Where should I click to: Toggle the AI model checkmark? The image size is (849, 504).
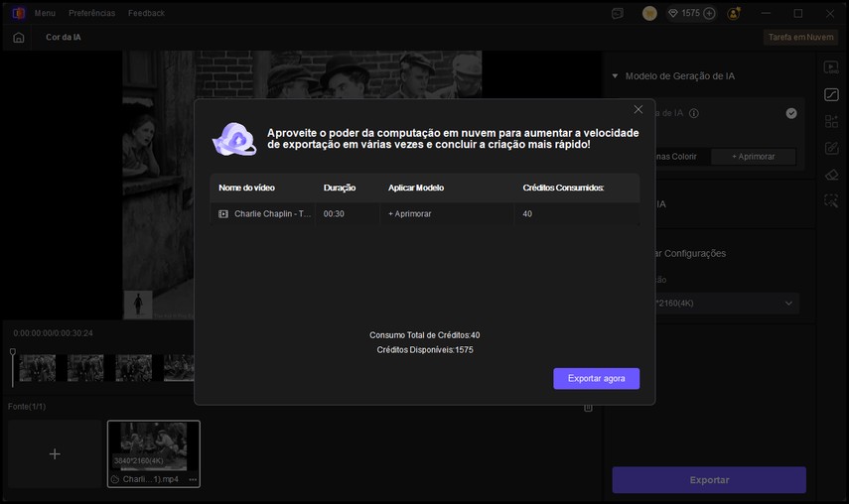[791, 113]
